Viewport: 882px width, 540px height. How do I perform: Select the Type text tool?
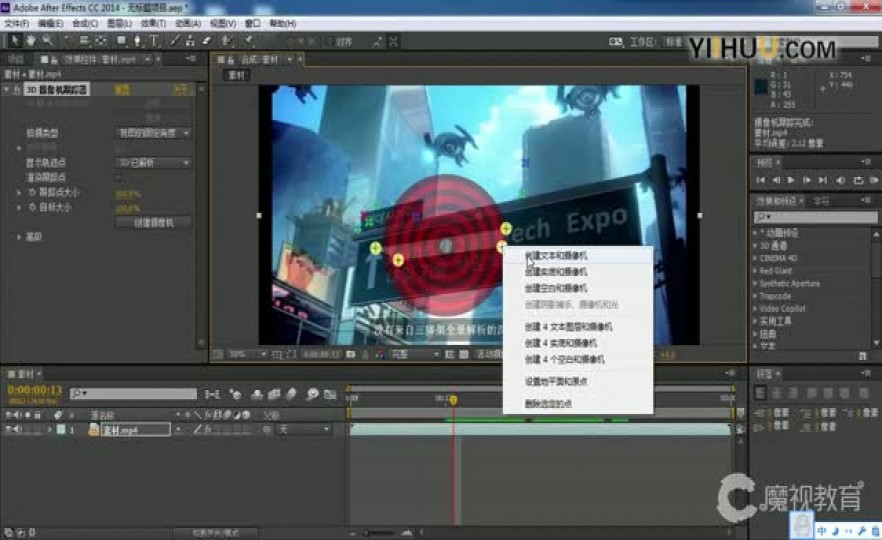[x=154, y=40]
